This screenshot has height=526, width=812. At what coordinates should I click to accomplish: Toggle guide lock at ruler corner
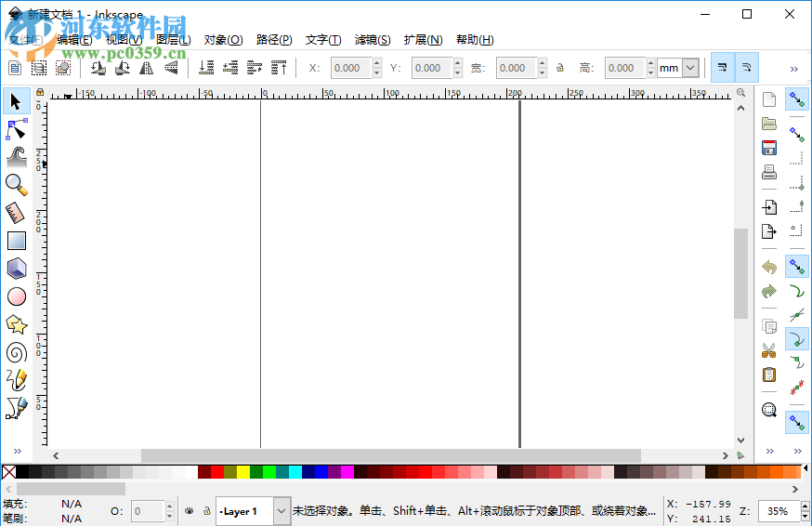coord(40,93)
